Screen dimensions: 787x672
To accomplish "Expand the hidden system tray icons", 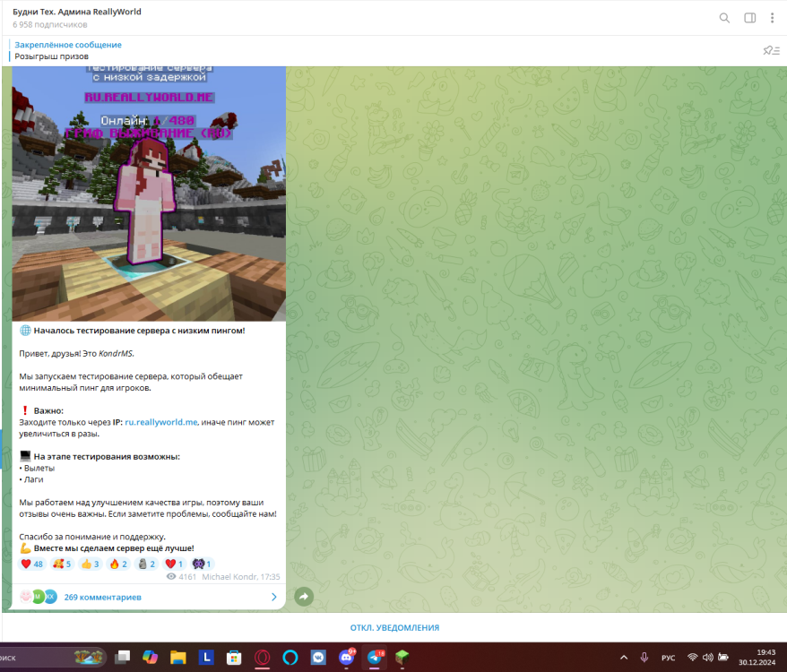I will tap(624, 658).
